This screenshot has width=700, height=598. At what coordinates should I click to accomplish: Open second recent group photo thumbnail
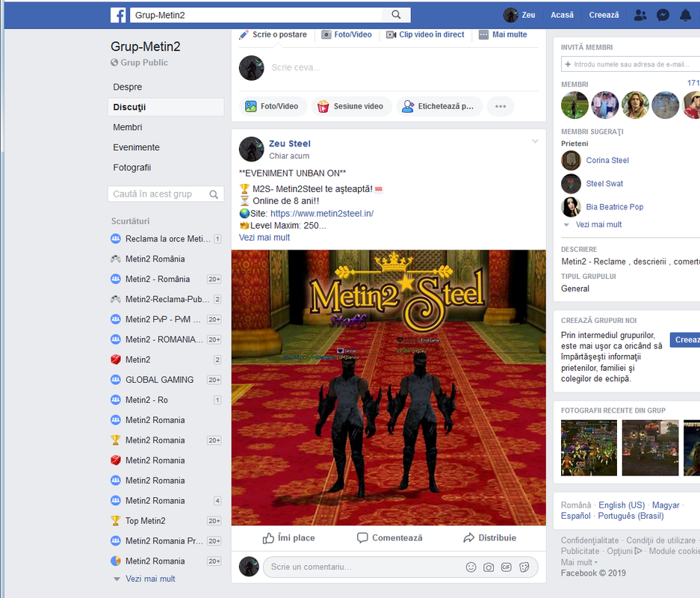coord(650,448)
